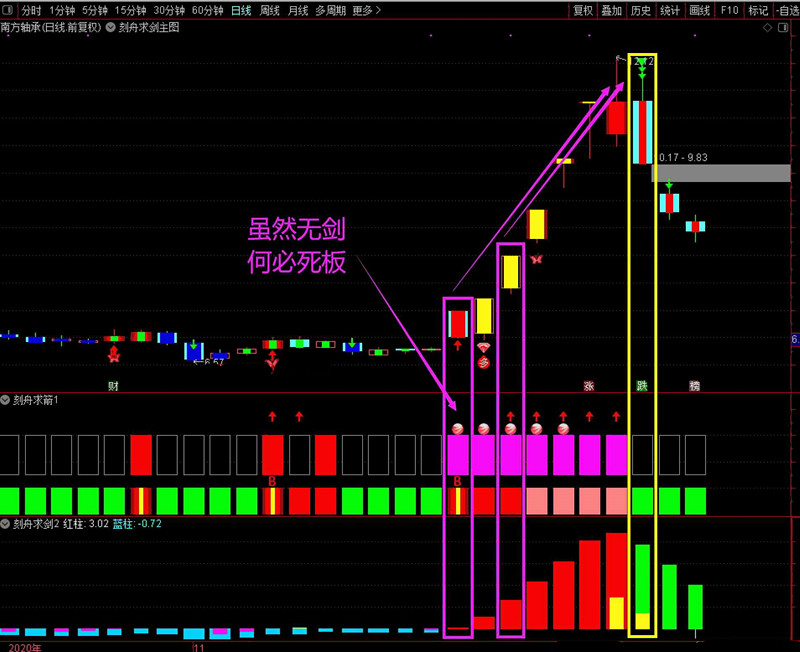Viewport: 800px width, 652px height.
Task: Open the 统计 statistics button
Action: tap(670, 10)
